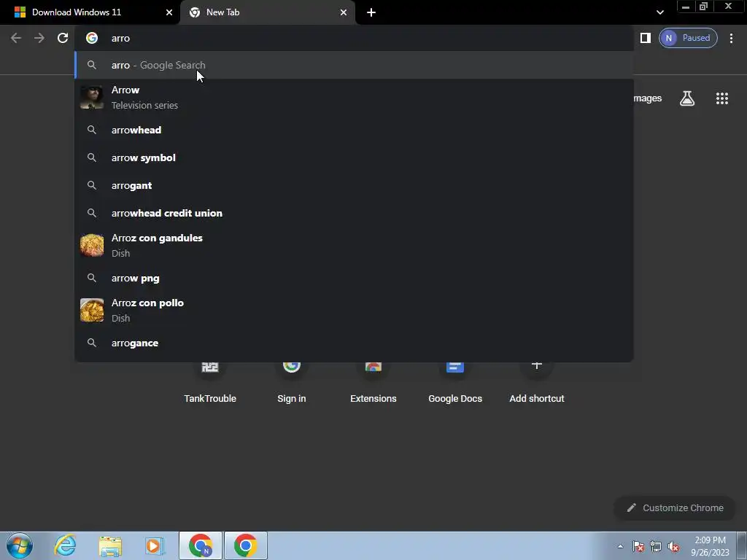Switch to second Chrome taskbar window
Screen dimensions: 747x560
246,545
